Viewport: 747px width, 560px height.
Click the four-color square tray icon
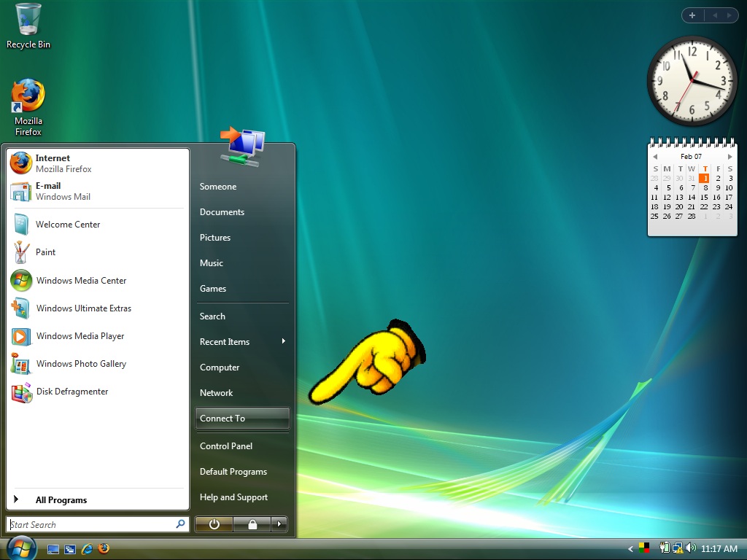pos(644,548)
